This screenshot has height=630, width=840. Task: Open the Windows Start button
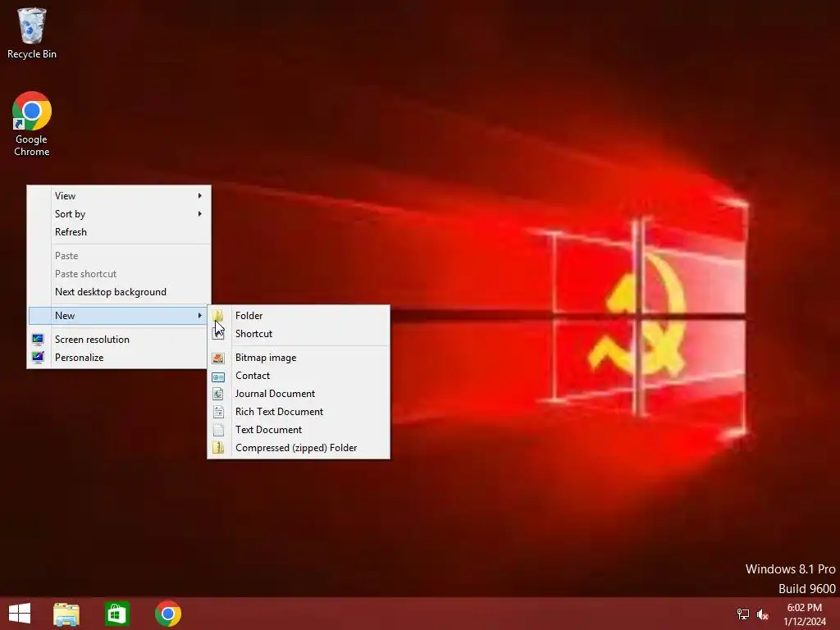pos(20,614)
